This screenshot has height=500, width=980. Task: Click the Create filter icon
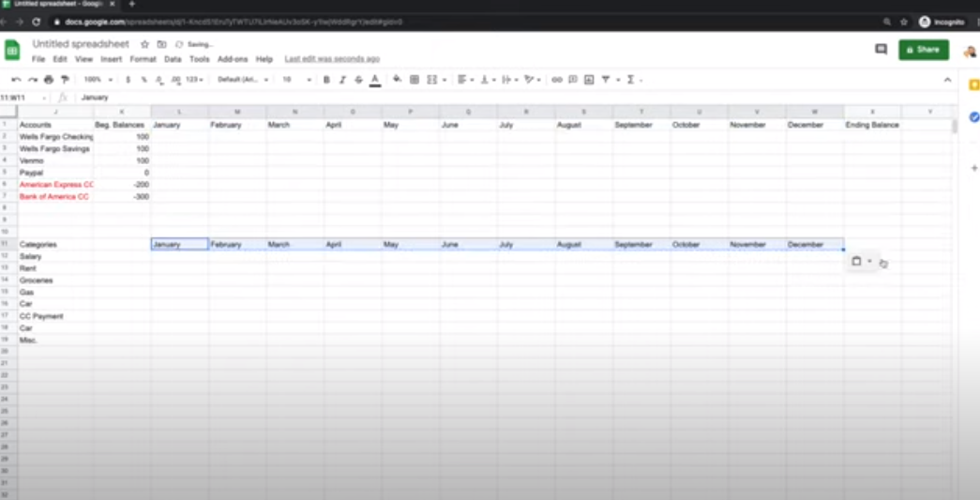click(x=606, y=80)
